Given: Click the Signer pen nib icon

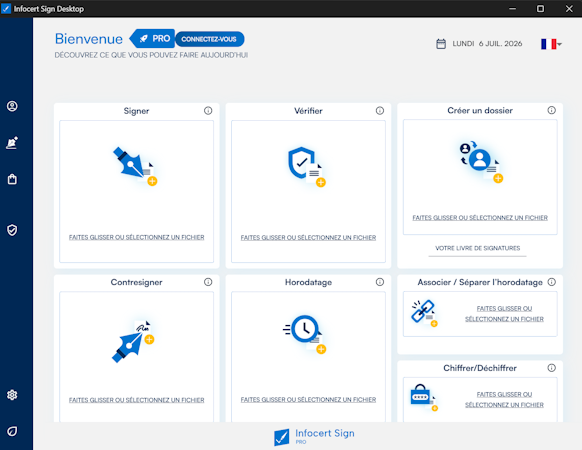Looking at the screenshot, I should click(x=135, y=166).
